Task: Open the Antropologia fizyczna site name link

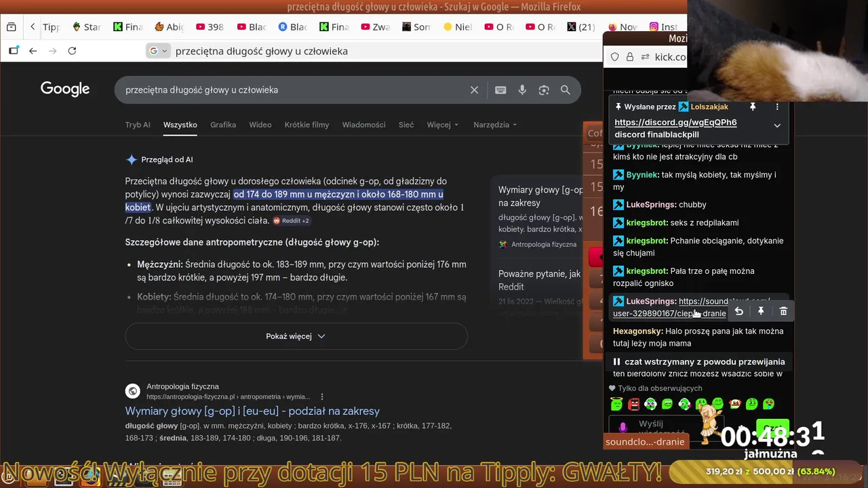Action: point(182,386)
